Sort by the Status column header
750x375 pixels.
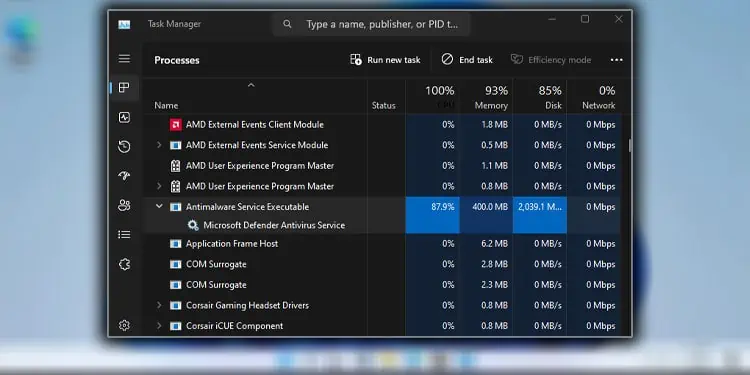[384, 106]
